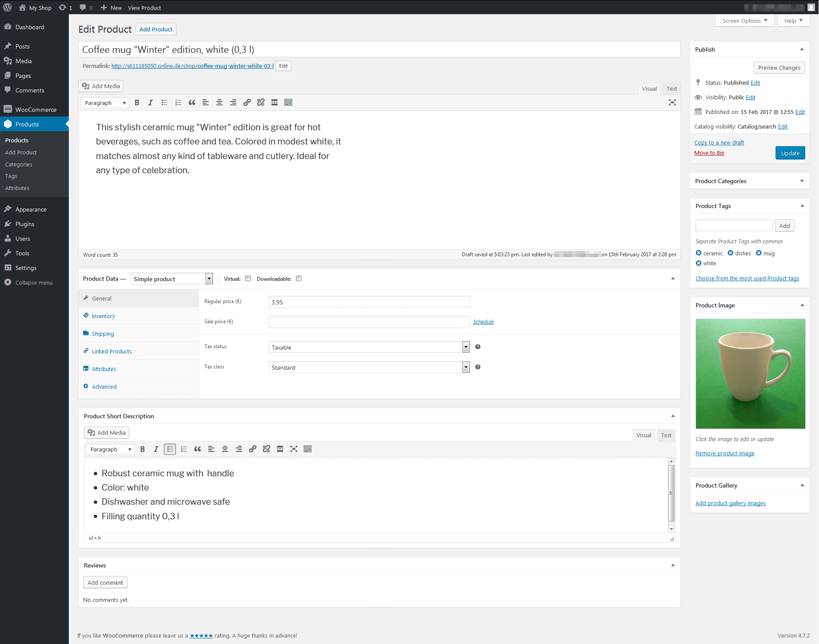Click the product title field
This screenshot has width=819, height=644.
(379, 49)
